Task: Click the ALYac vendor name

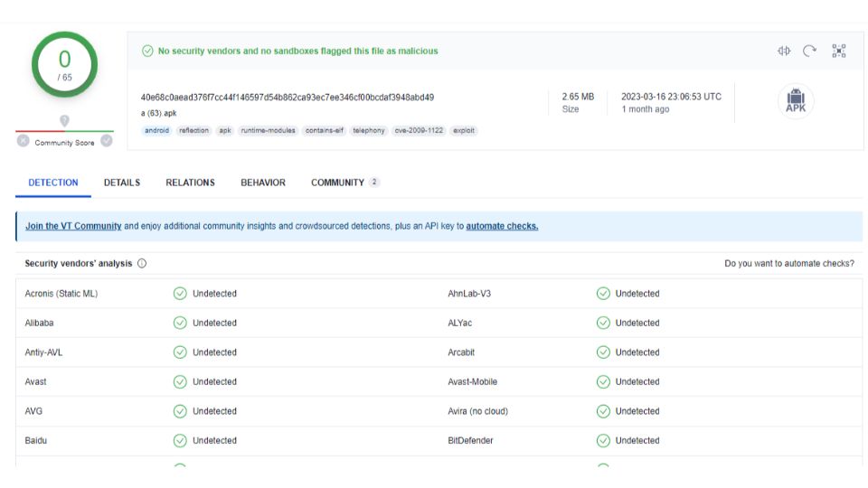Action: coord(459,323)
